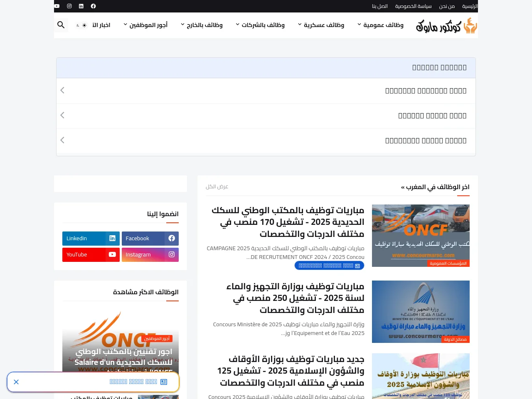Open article title about التجهيز والماء 250 منصب
The width and height of the screenshot is (532, 399).
pyautogui.click(x=295, y=298)
